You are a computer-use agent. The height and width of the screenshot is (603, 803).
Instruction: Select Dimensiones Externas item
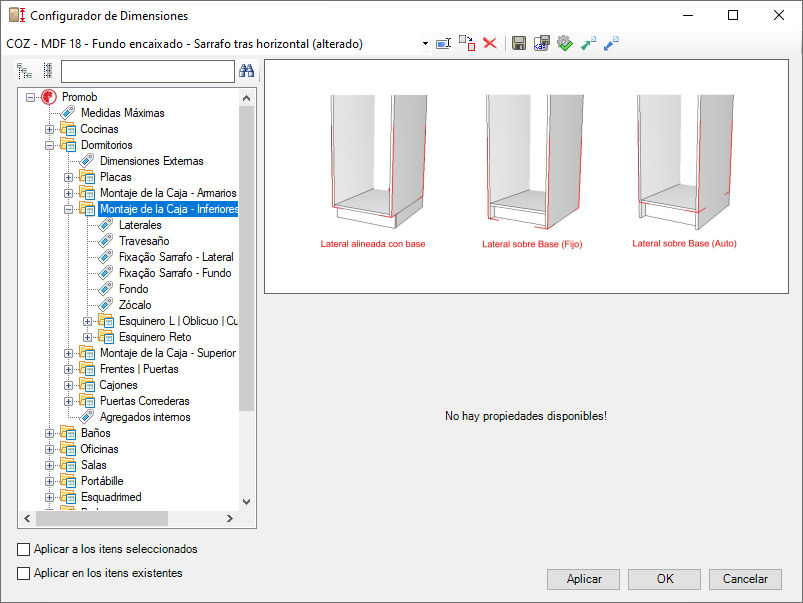tap(152, 161)
